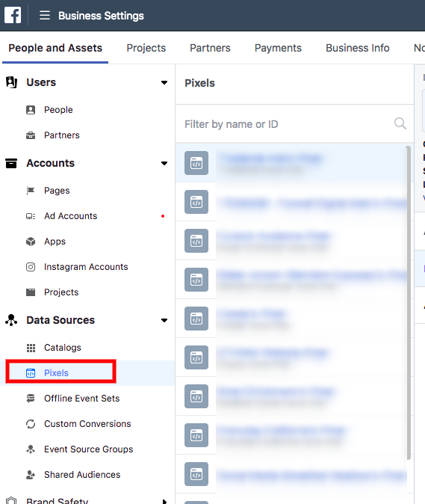
Task: Click the Shared Audiences icon
Action: pos(31,475)
